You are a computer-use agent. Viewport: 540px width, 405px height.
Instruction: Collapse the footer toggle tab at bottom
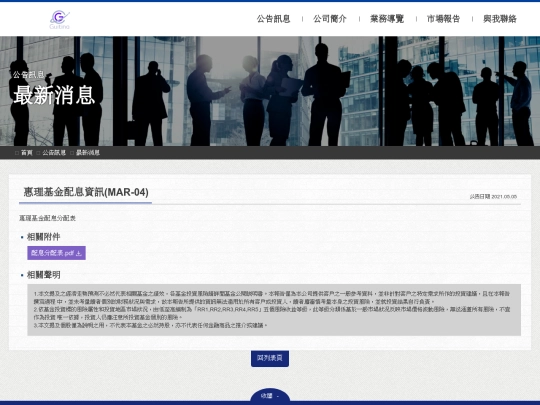pyautogui.click(x=270, y=396)
